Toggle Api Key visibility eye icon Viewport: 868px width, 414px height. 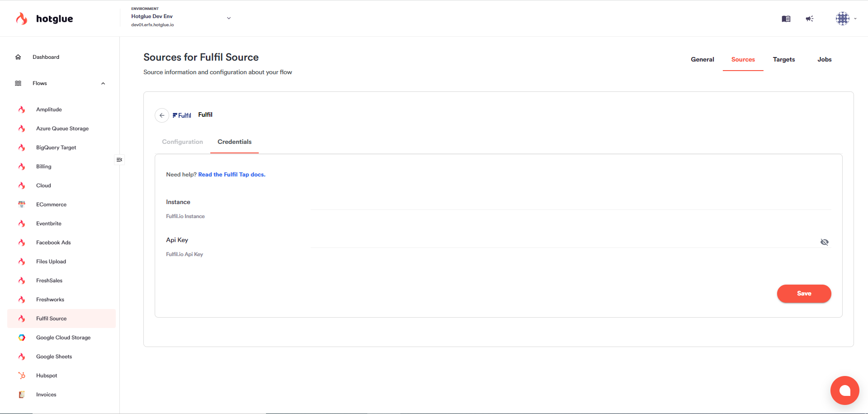[825, 242]
